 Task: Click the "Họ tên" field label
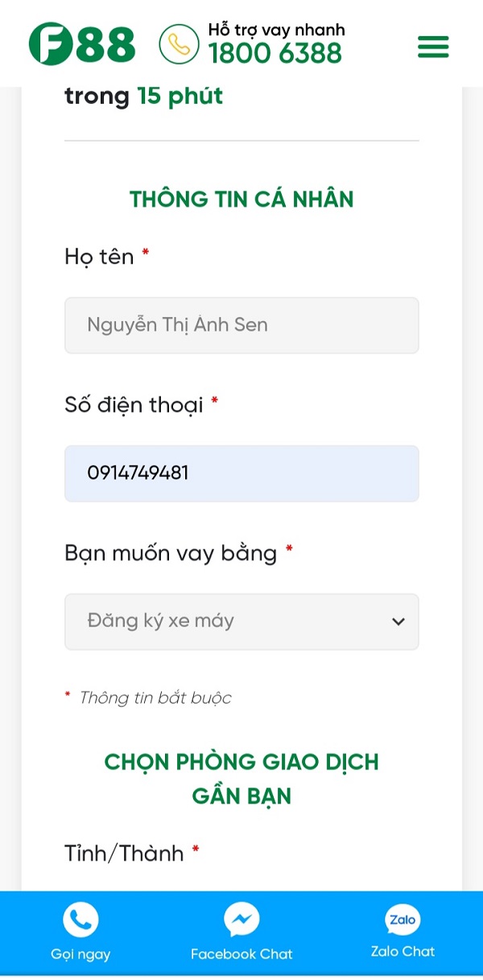(99, 257)
